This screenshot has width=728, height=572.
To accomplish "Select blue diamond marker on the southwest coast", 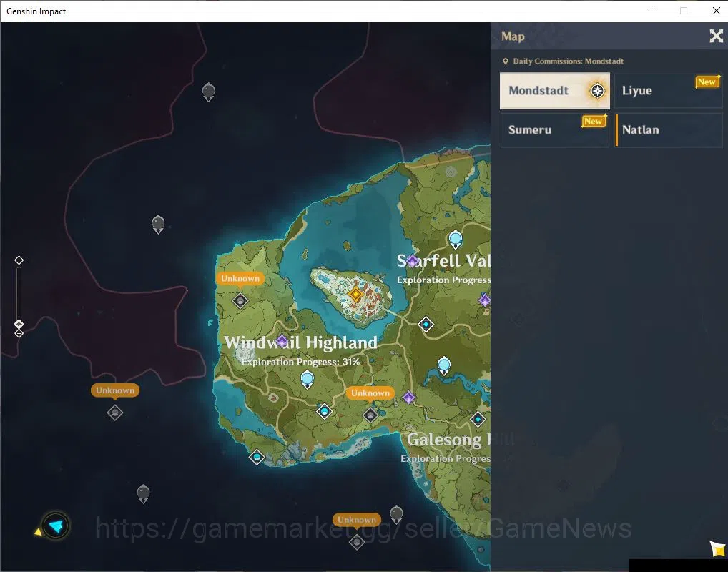I will (257, 458).
